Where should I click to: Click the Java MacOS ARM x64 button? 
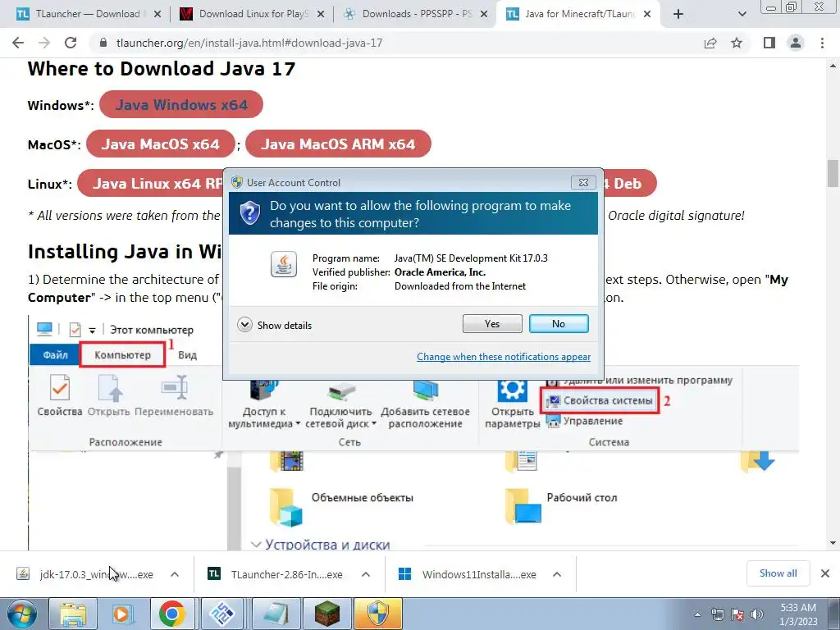[x=338, y=144]
